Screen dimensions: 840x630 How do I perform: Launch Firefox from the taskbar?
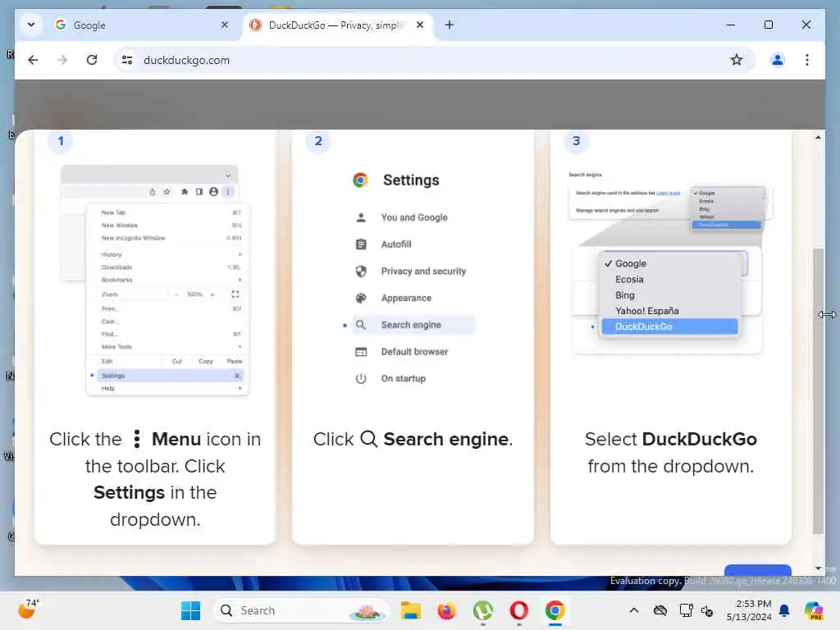coord(447,610)
